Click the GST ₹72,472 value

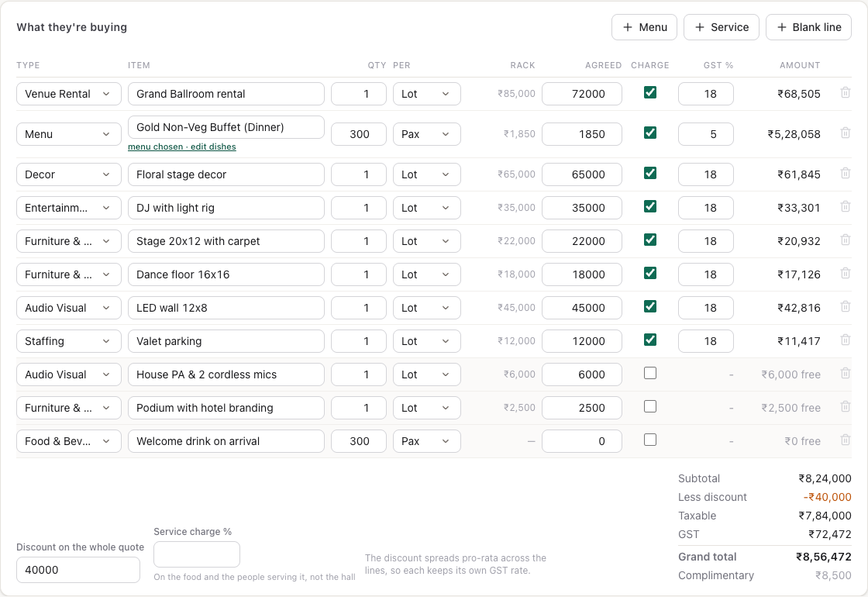pyautogui.click(x=830, y=534)
